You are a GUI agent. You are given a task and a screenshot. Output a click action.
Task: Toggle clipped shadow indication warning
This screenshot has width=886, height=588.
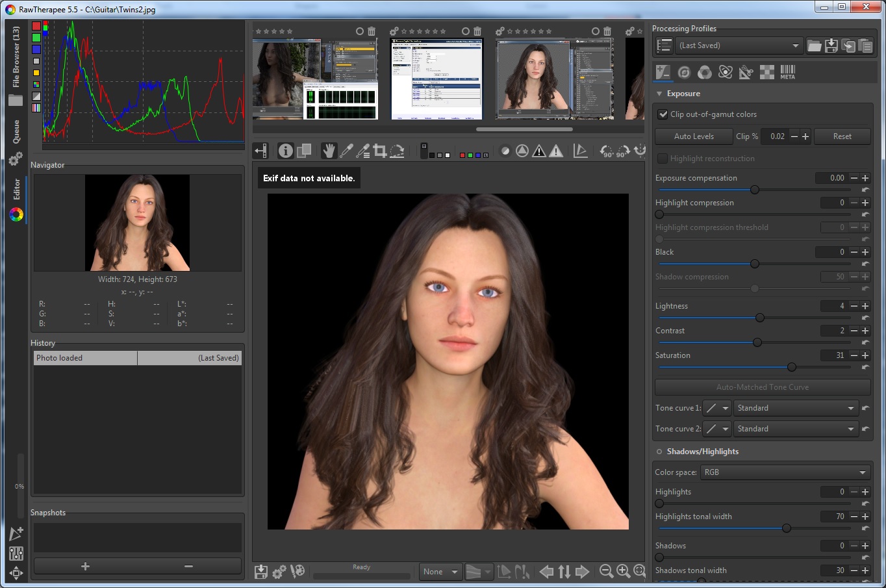[539, 151]
